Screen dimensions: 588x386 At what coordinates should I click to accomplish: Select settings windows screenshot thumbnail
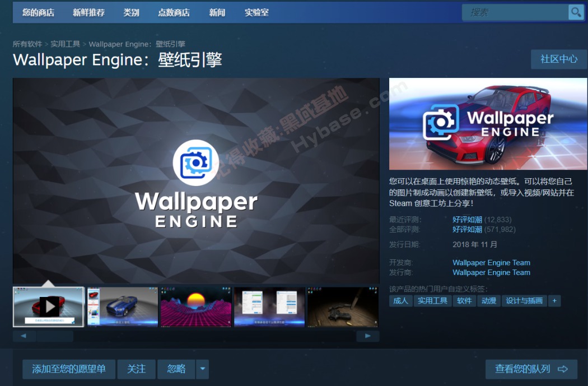click(269, 307)
